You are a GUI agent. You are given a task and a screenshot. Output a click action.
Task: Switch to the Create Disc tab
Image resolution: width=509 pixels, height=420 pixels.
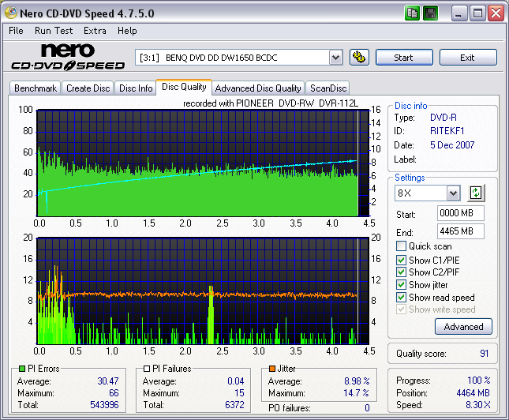(x=88, y=88)
